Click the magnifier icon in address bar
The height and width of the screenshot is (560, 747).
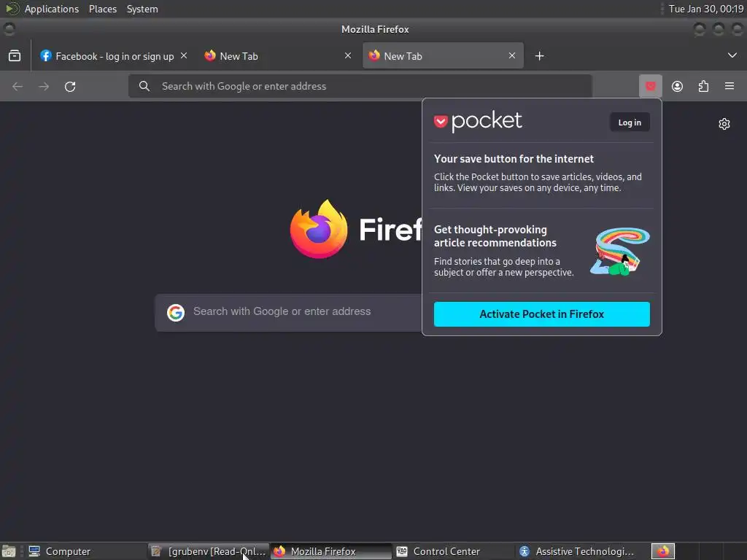[144, 86]
